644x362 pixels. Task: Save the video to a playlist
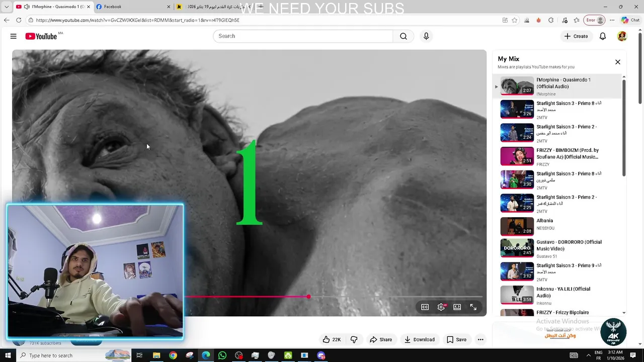[x=456, y=339]
